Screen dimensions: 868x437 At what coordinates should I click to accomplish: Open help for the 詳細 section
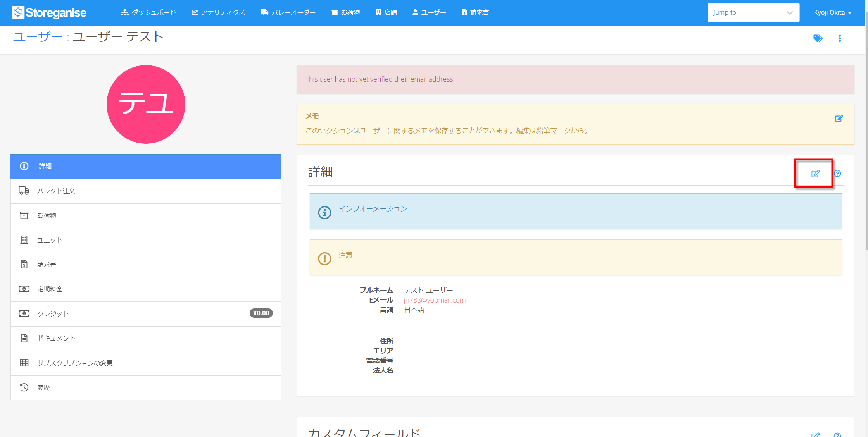[x=837, y=174]
